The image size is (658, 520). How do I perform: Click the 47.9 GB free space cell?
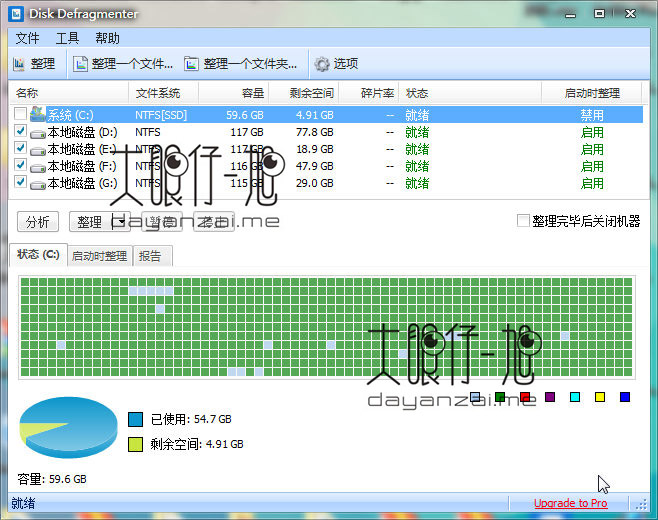pyautogui.click(x=314, y=166)
